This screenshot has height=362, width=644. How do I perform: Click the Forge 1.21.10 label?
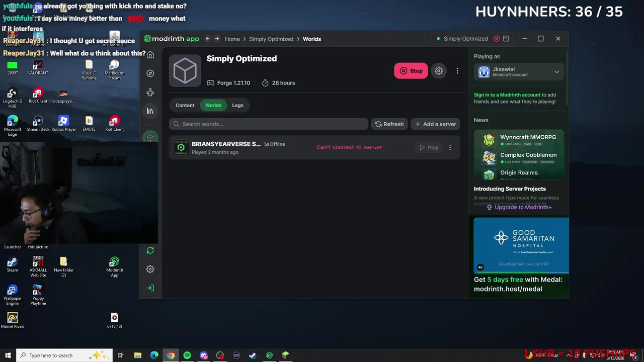click(228, 83)
